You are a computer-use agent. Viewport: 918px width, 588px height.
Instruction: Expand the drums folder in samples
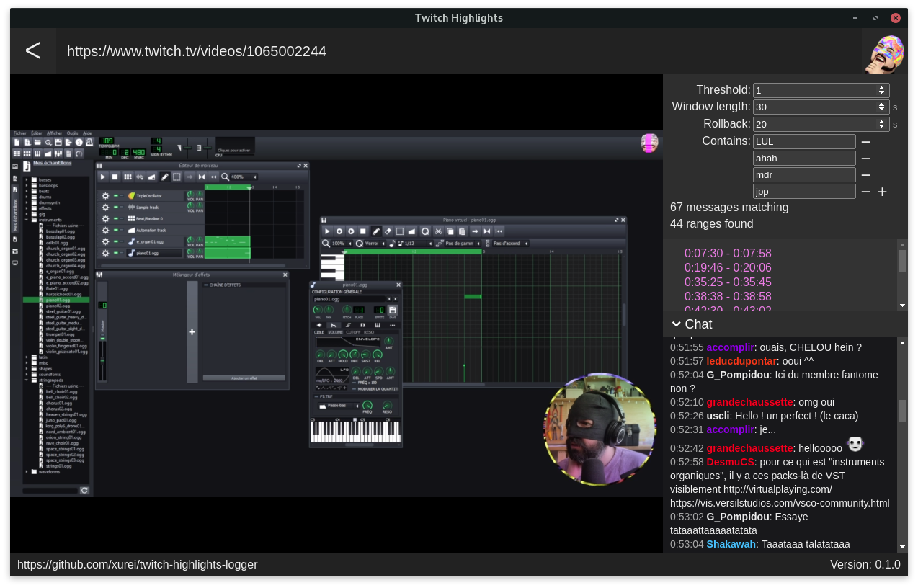27,197
